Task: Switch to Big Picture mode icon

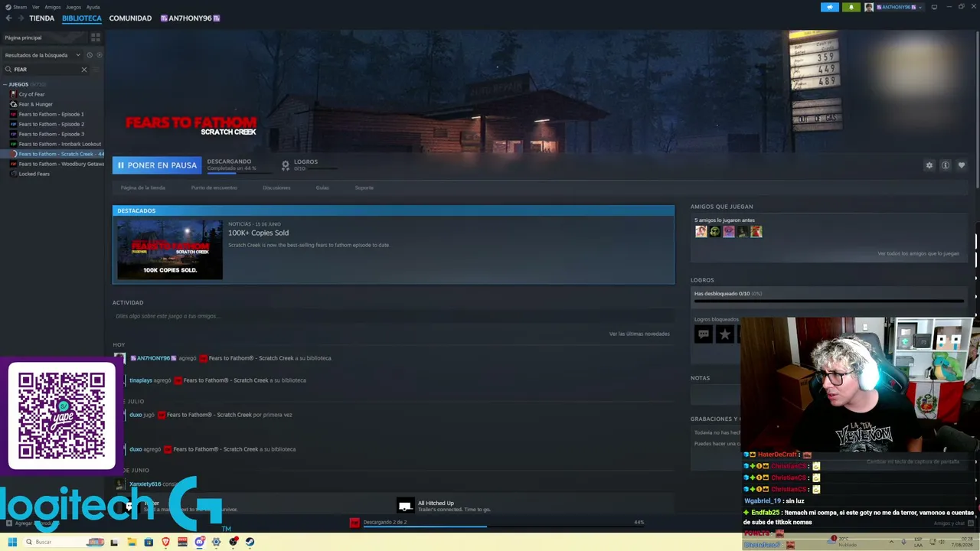Action: (934, 7)
